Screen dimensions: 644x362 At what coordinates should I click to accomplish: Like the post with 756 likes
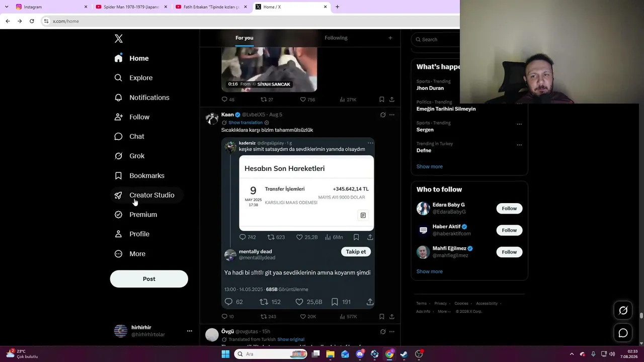307,100
